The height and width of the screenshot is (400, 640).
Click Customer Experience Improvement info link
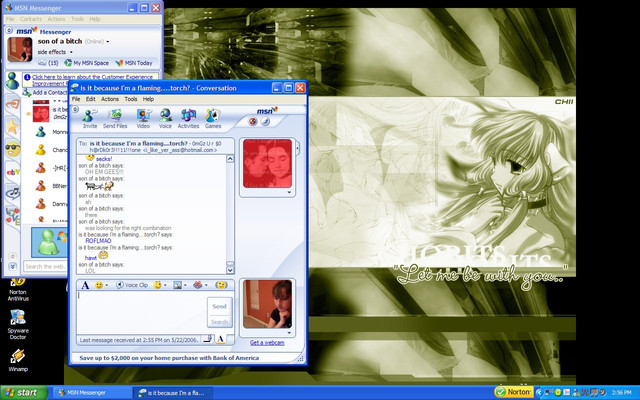click(x=92, y=80)
